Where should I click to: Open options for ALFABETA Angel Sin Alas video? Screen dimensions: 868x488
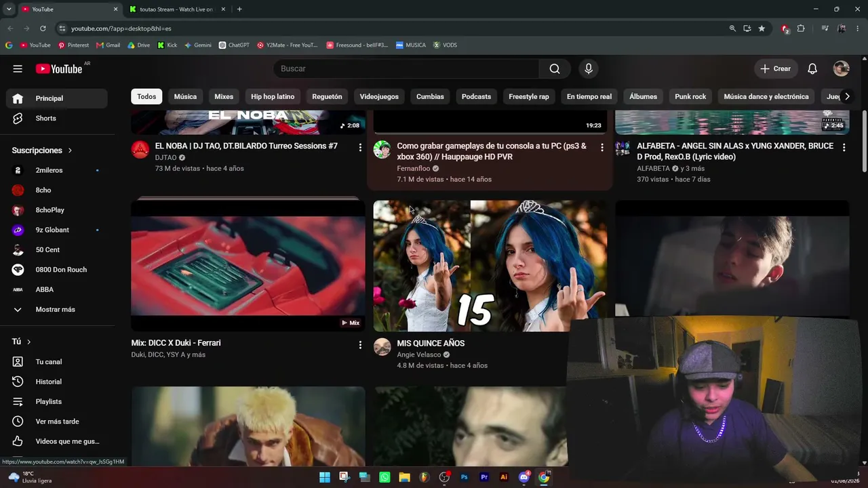click(844, 147)
